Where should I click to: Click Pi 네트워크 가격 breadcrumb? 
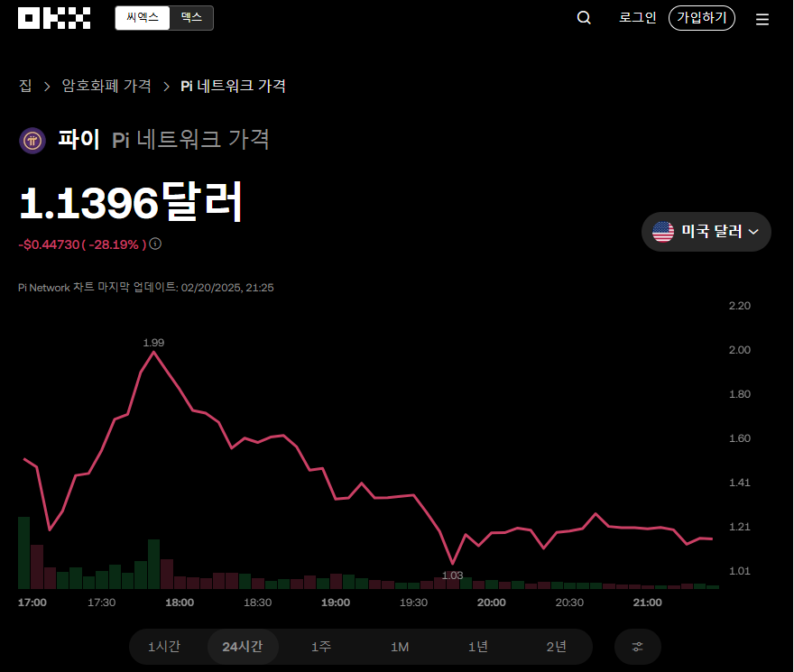pyautogui.click(x=233, y=86)
